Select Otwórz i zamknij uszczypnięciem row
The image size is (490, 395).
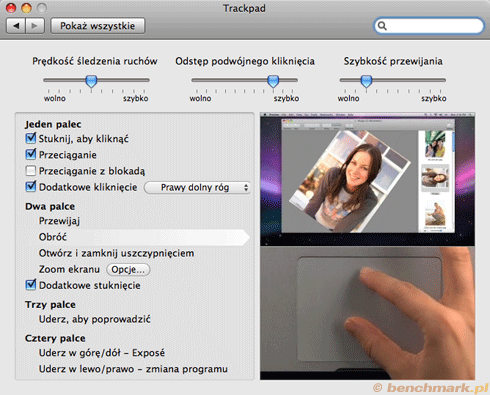[x=116, y=253]
